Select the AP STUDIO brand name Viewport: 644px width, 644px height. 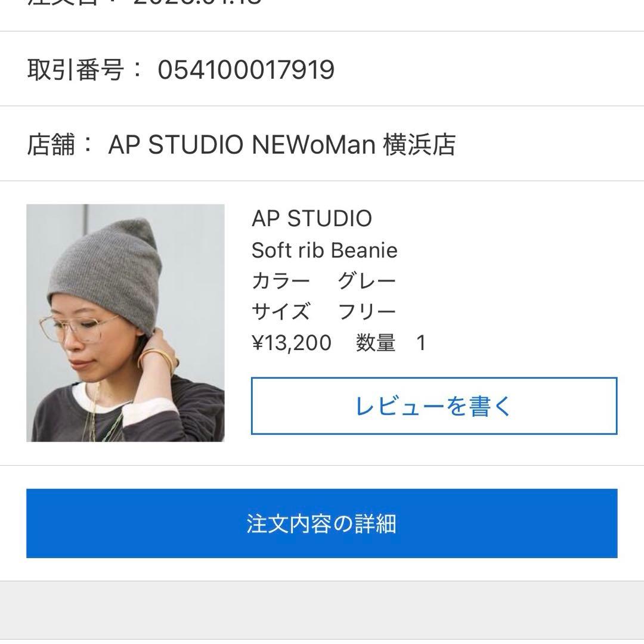(311, 219)
